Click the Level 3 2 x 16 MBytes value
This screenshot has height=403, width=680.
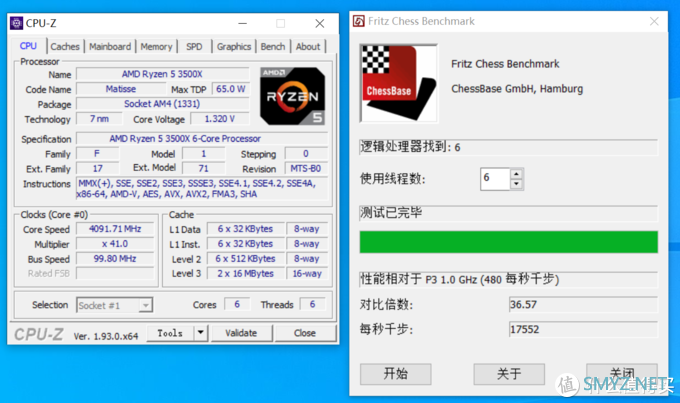[x=245, y=273]
